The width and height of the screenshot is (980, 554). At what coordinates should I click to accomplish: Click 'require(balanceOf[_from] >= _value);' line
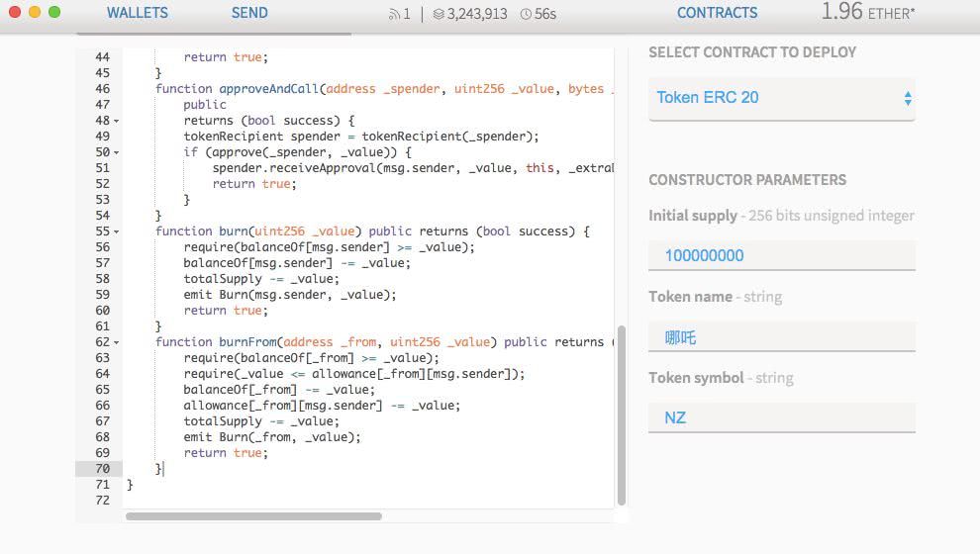pyautogui.click(x=311, y=358)
